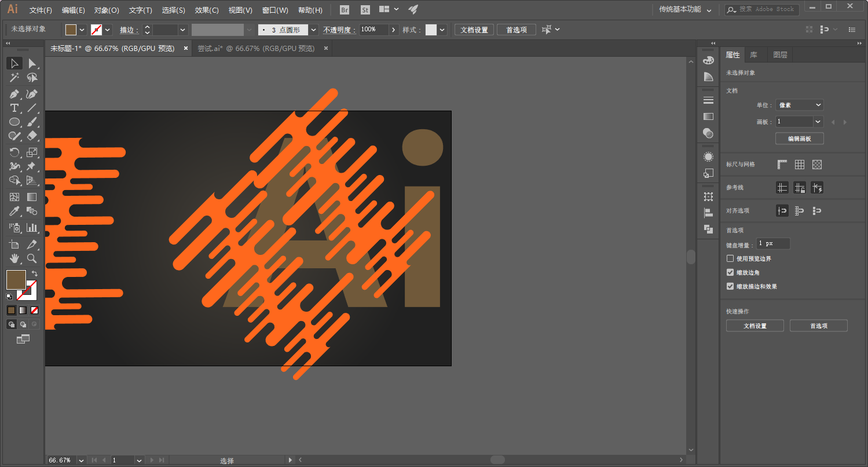Toggle show rulers button in 标尺与网格

[782, 165]
